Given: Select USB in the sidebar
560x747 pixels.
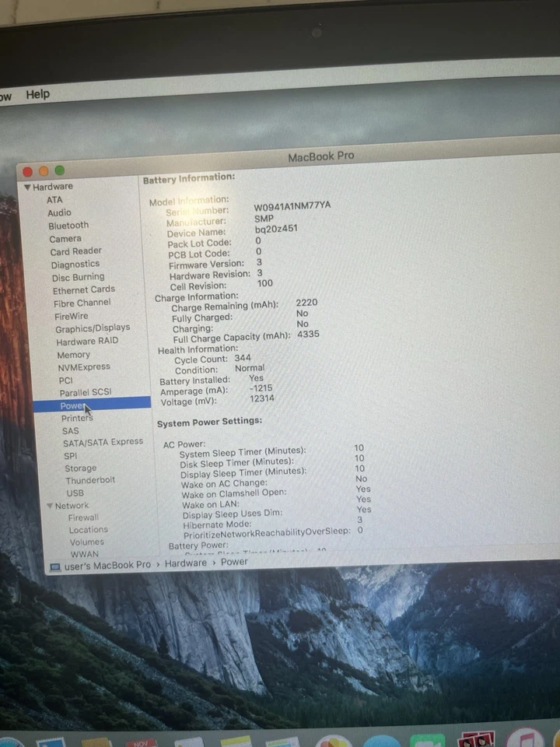Looking at the screenshot, I should coord(75,493).
